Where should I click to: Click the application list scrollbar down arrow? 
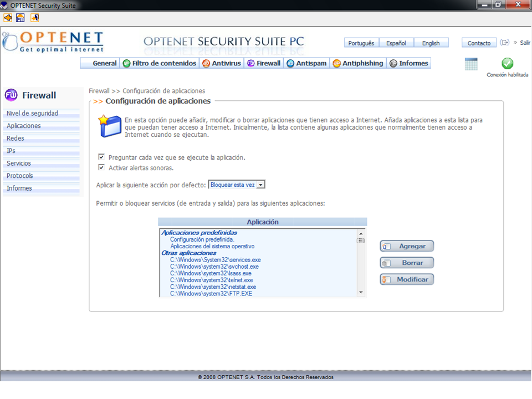(361, 292)
